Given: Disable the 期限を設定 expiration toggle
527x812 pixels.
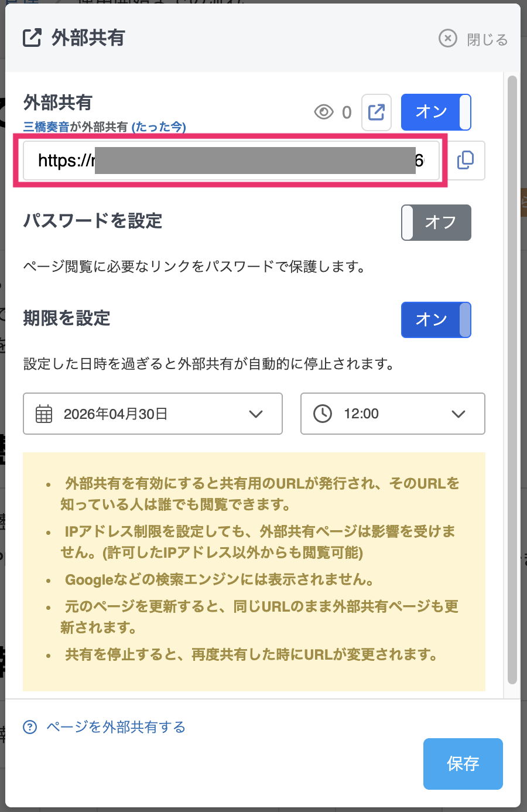Looking at the screenshot, I should (436, 320).
